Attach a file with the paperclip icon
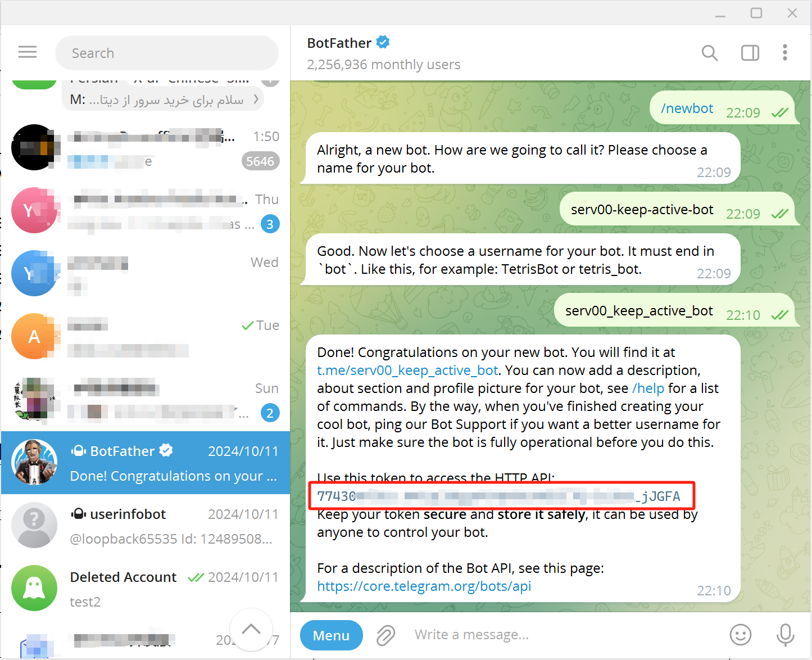 pyautogui.click(x=385, y=635)
